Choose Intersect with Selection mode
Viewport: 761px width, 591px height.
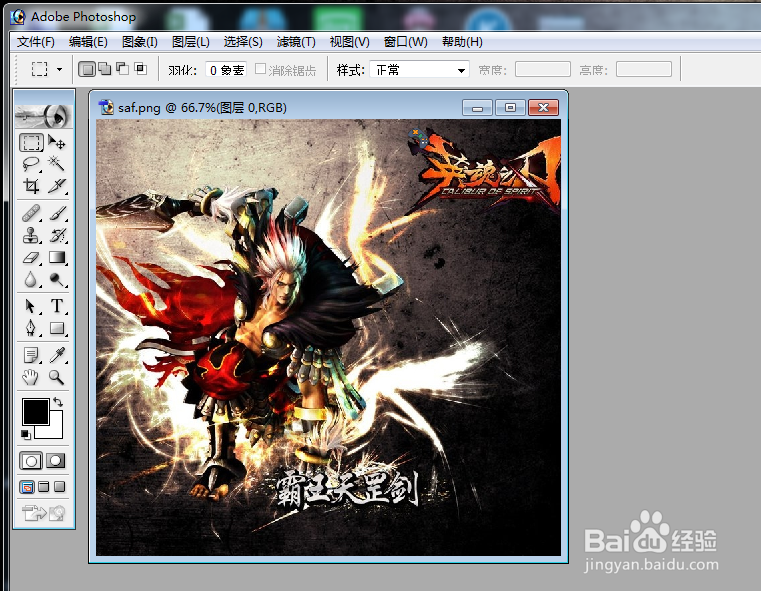141,69
